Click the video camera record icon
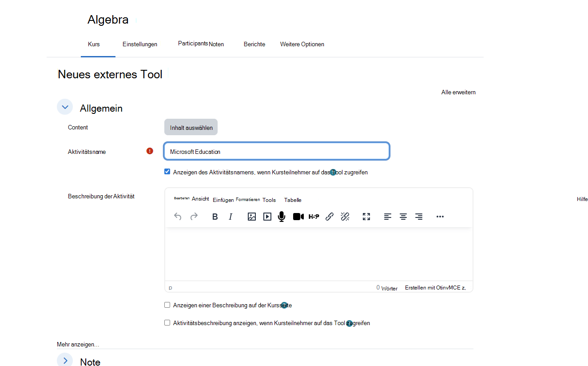 [298, 217]
